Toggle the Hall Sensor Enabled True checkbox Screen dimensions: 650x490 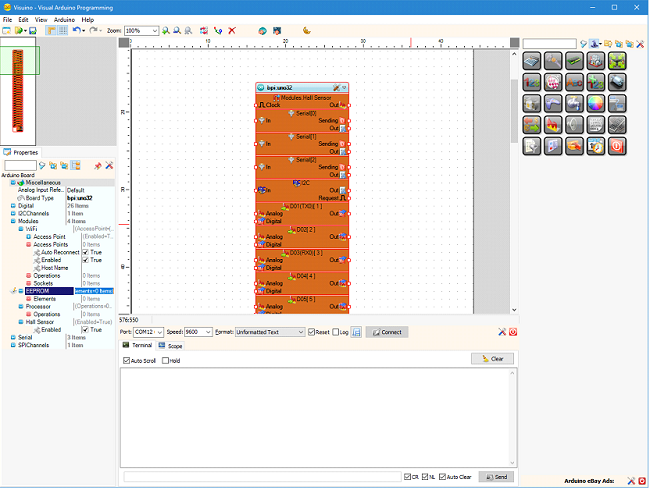85,330
